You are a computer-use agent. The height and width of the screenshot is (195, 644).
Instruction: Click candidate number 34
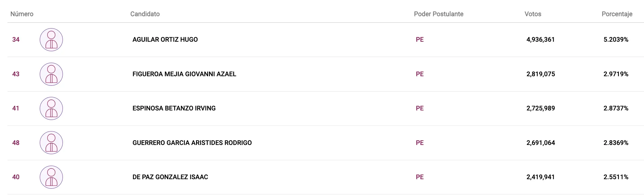16,39
